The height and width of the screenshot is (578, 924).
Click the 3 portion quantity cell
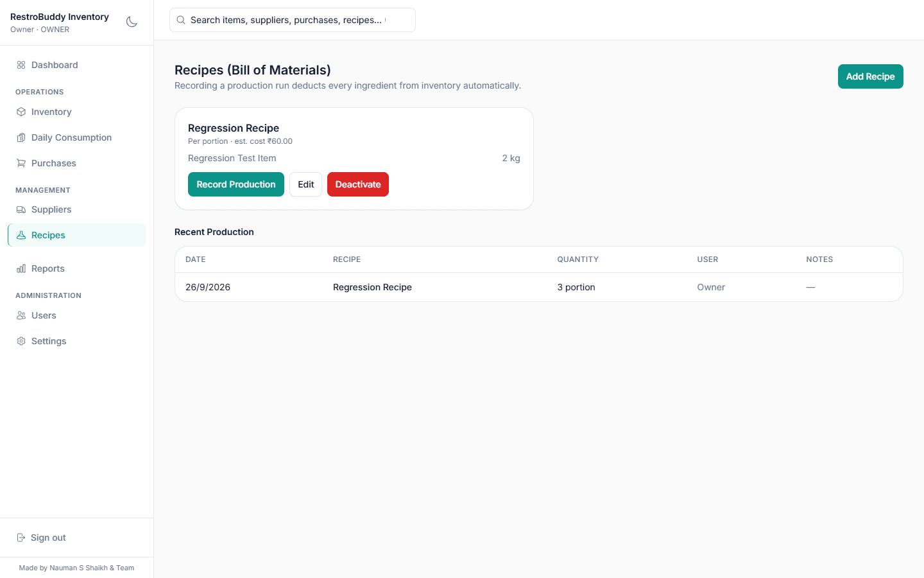click(x=576, y=287)
